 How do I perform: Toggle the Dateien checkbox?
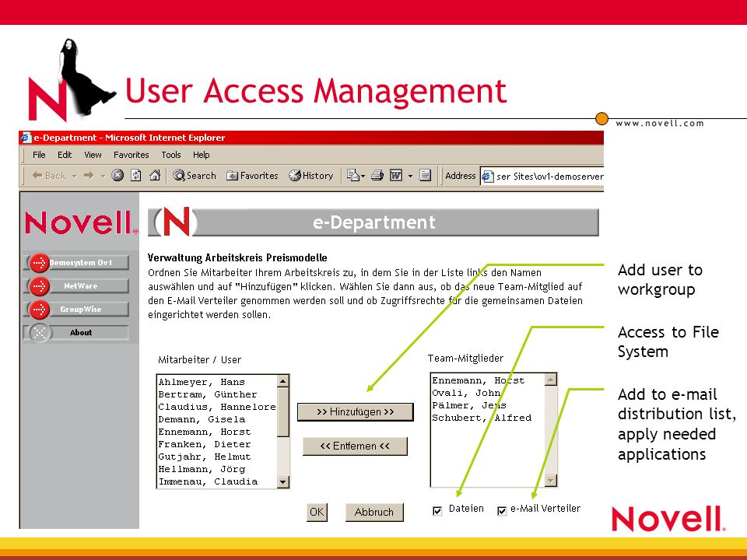(x=437, y=511)
